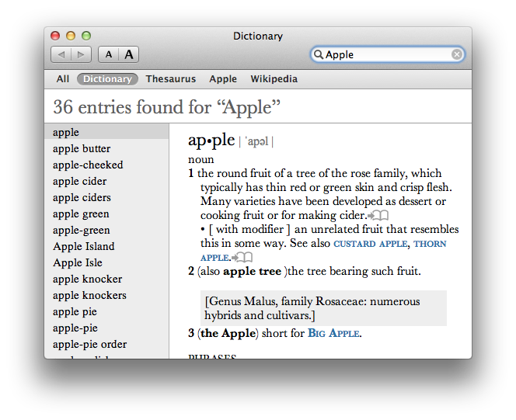Click the 'noun' part of speech label
The image size is (516, 420).
pos(201,159)
